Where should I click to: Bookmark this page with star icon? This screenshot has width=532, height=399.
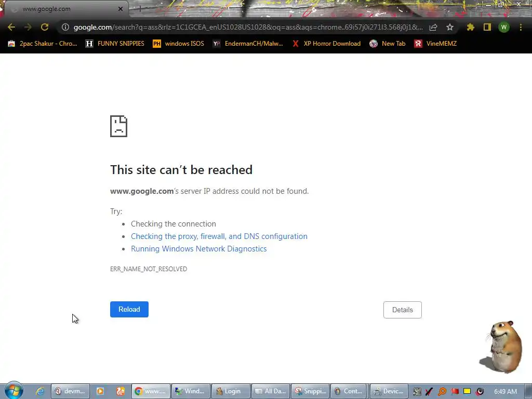click(x=450, y=27)
